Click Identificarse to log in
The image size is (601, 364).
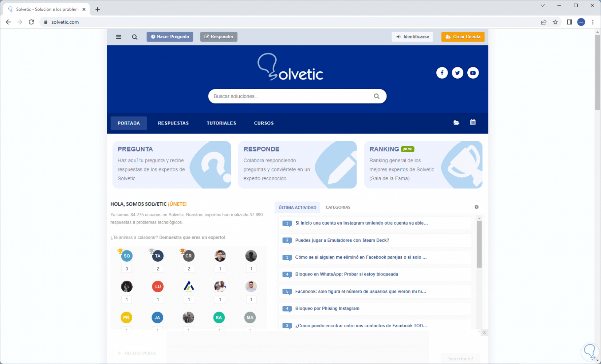click(x=412, y=37)
